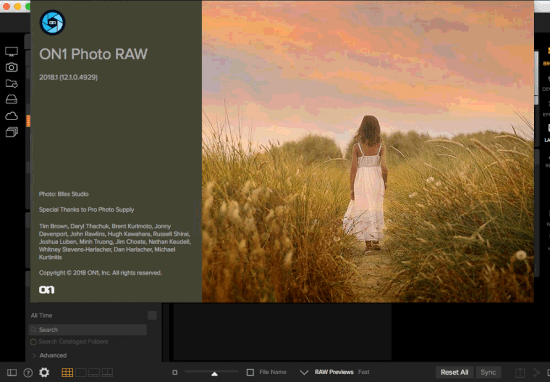Expand the Advanced search section

[x=49, y=355]
